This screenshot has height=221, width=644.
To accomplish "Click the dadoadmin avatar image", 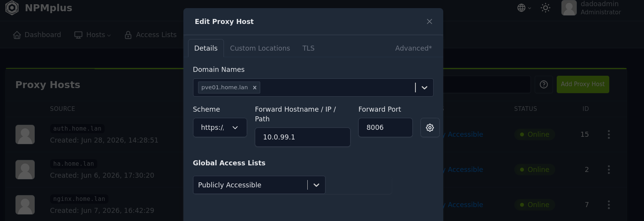I will pos(569,8).
